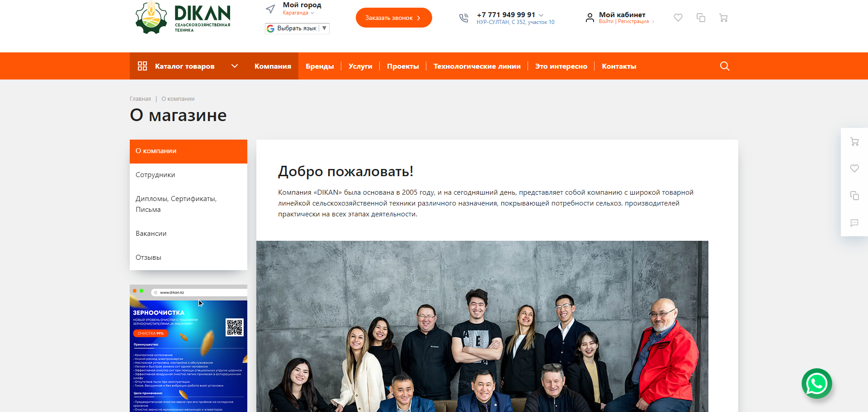Open Услуги menu item

point(360,66)
